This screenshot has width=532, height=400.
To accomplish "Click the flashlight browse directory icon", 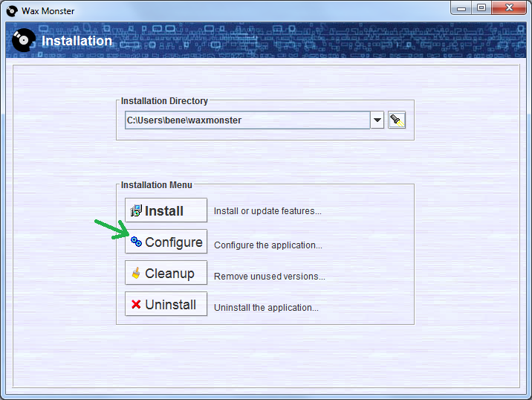I will pos(397,120).
